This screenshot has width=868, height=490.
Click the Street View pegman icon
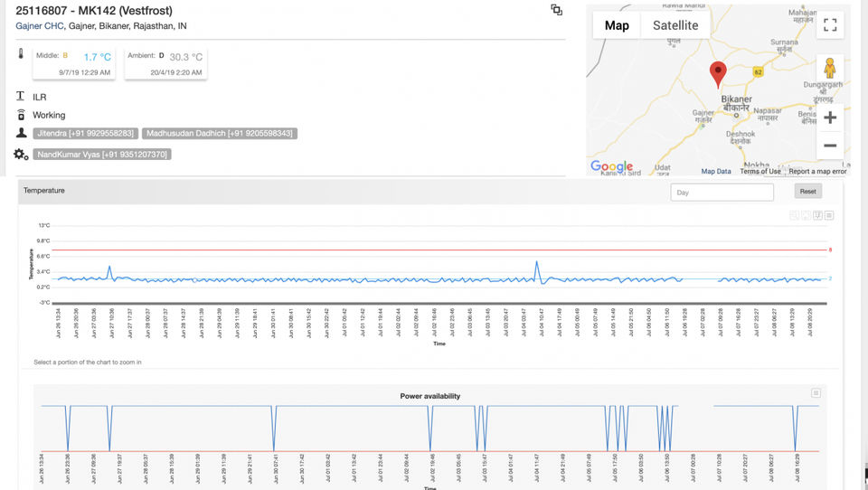830,68
